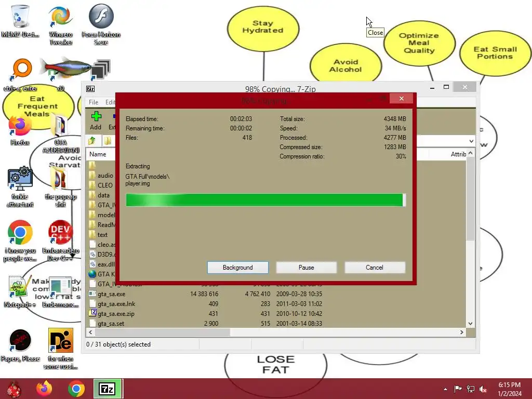This screenshot has height=399, width=532.
Task: Open the Edit menu in 7-Zip
Action: tap(110, 102)
